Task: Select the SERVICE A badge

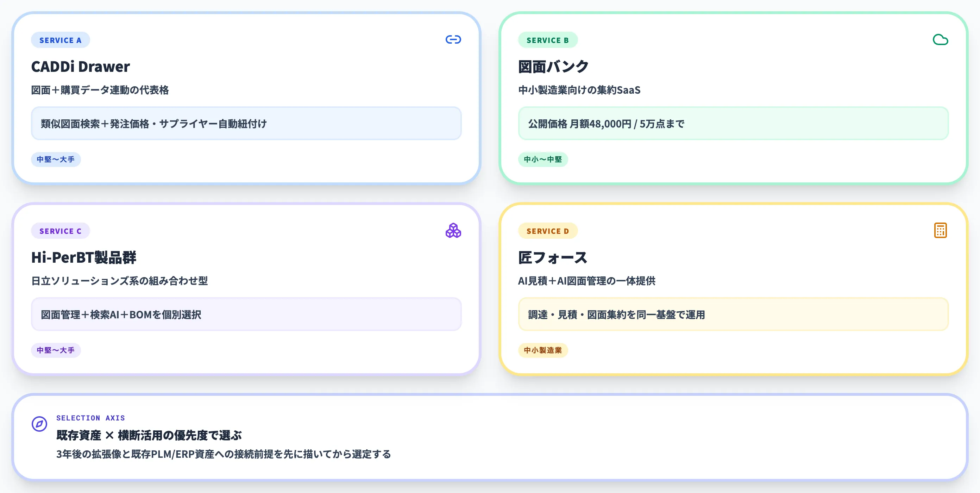Action: click(61, 40)
